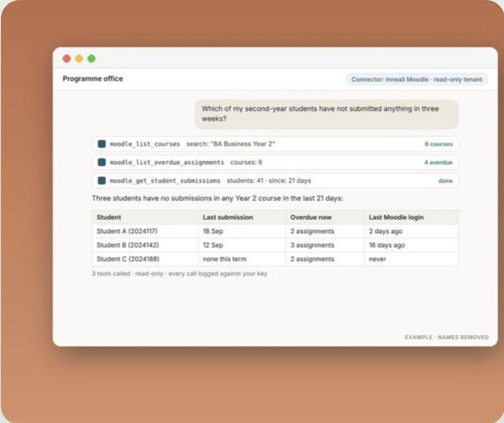
Task: Click the '18 Sep' last submission cell
Action: point(242,231)
